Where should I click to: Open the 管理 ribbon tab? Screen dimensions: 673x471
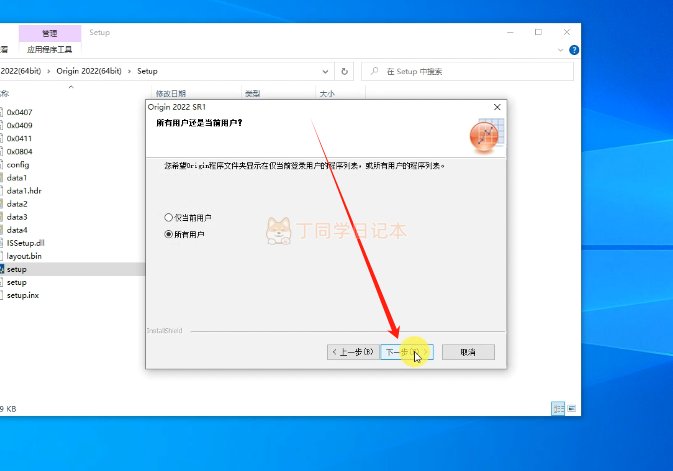50,33
